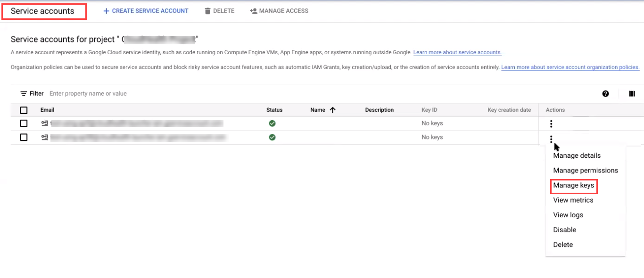
Task: Click Create Service Account button
Action: click(x=146, y=11)
